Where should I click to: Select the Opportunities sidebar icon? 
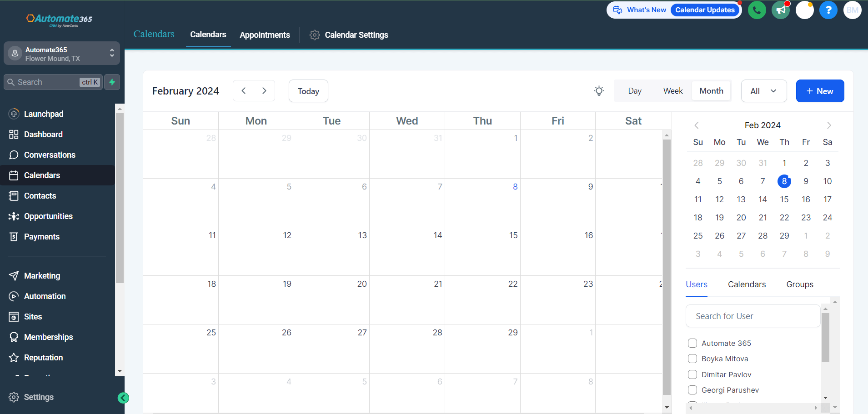pos(14,216)
